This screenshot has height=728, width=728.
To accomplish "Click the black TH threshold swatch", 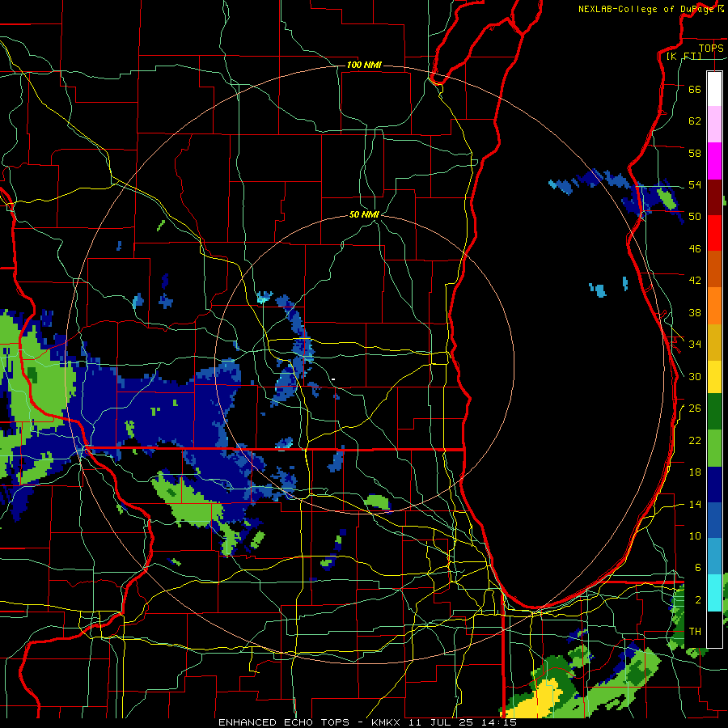I will [714, 629].
